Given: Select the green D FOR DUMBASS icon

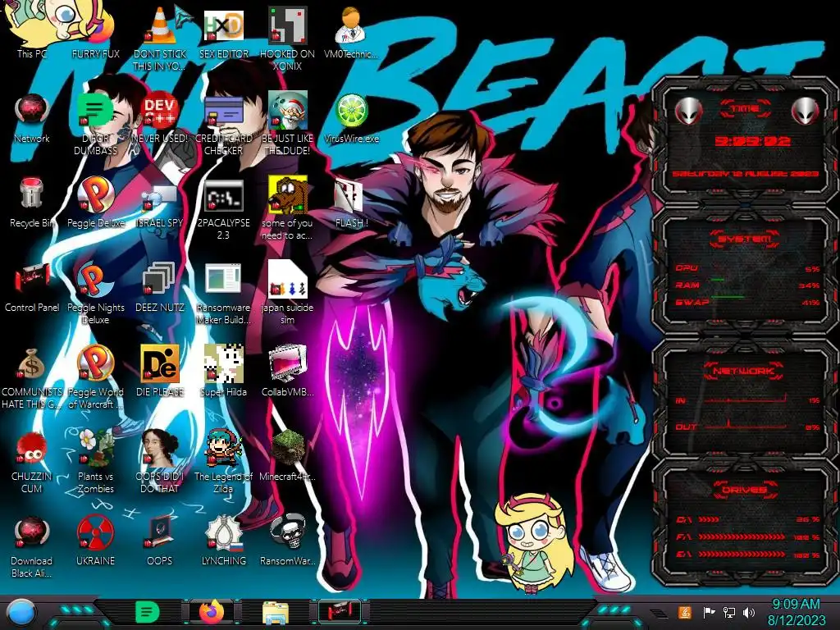Looking at the screenshot, I should [95, 123].
